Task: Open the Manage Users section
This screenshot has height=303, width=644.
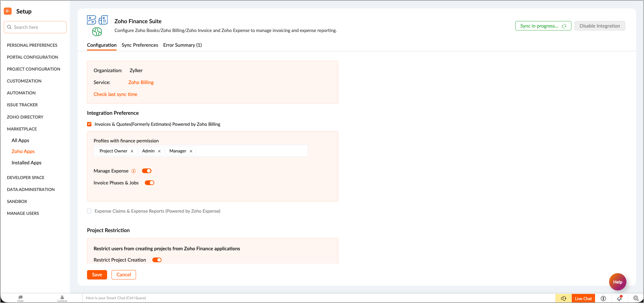Action: coord(23,213)
